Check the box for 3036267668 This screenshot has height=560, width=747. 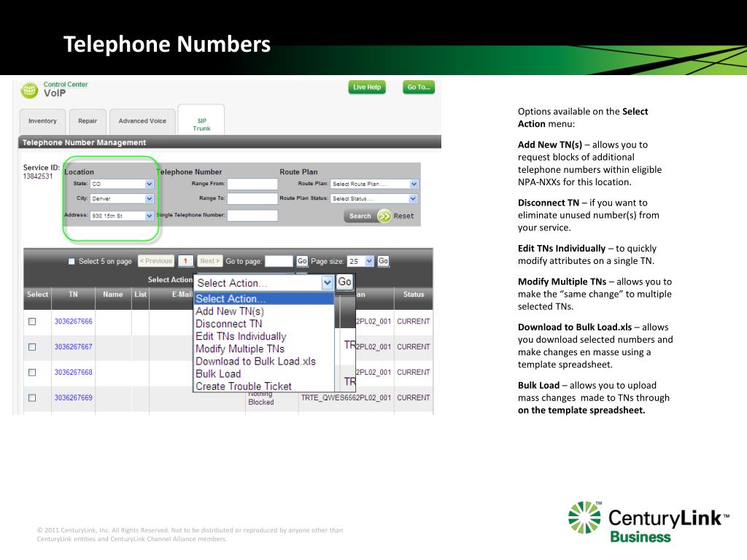[32, 373]
